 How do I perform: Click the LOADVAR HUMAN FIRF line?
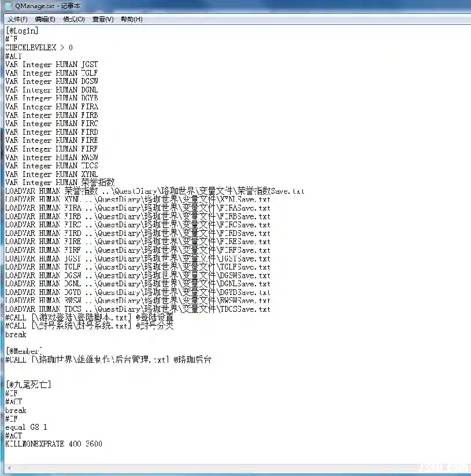pyautogui.click(x=138, y=250)
